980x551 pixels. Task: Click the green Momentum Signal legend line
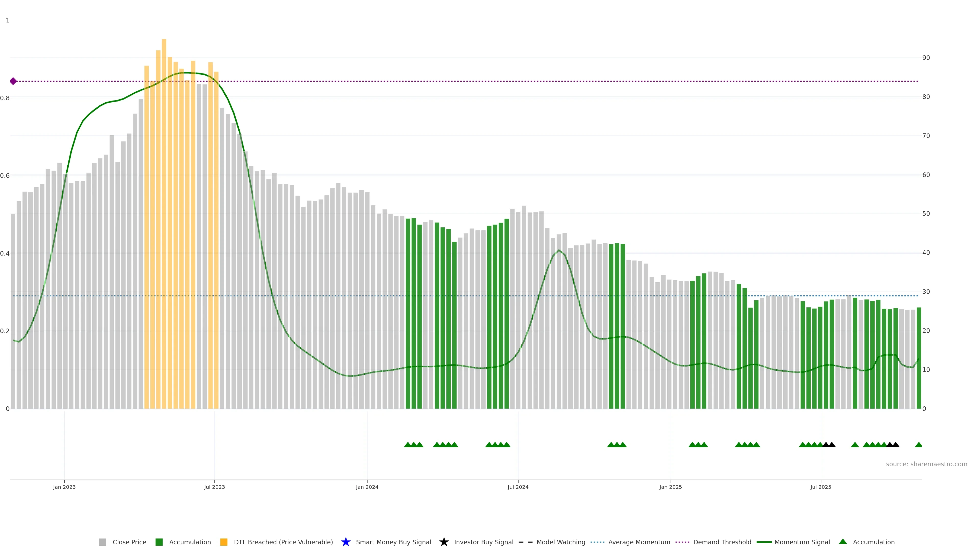(x=764, y=542)
